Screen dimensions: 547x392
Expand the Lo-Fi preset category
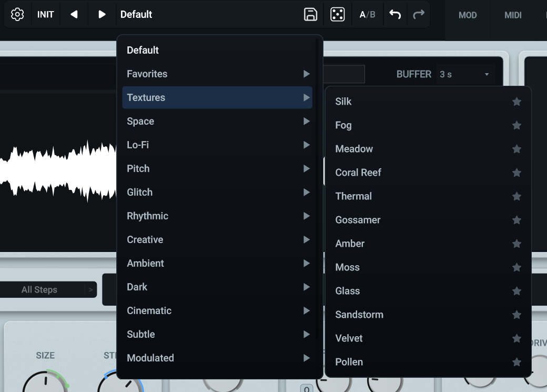click(217, 145)
